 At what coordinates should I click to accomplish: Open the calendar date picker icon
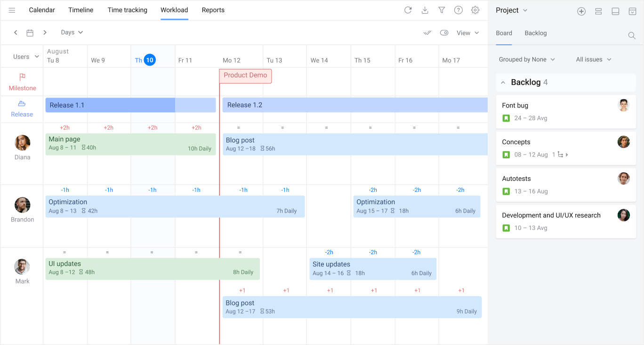pyautogui.click(x=30, y=33)
